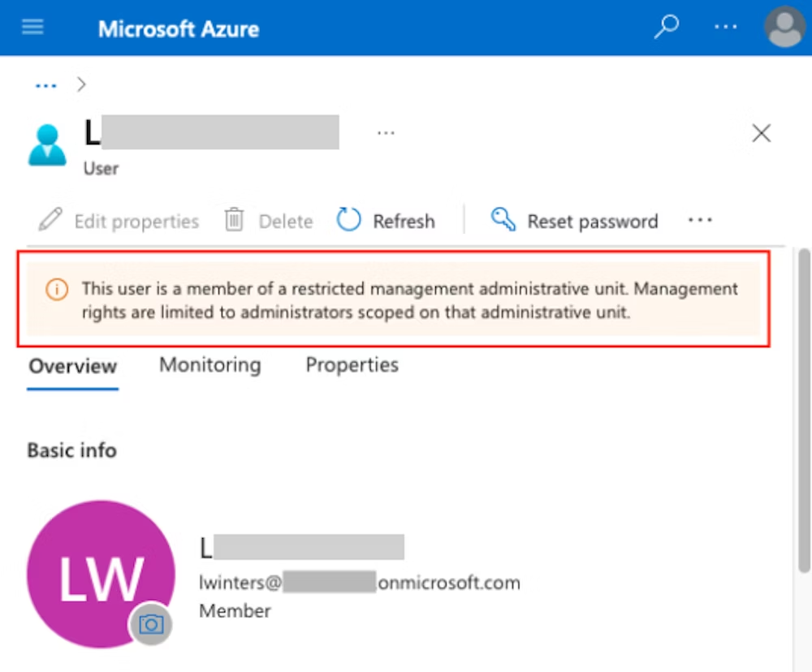Click the camera icon on profile photo

point(151,624)
